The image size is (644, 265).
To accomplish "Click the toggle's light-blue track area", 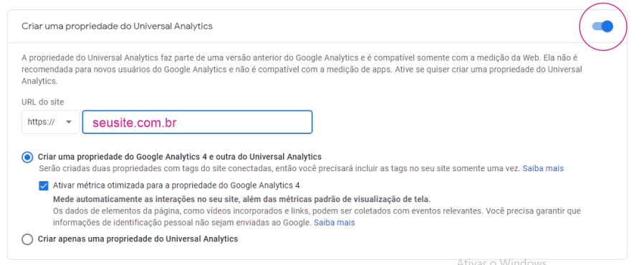I will point(597,26).
